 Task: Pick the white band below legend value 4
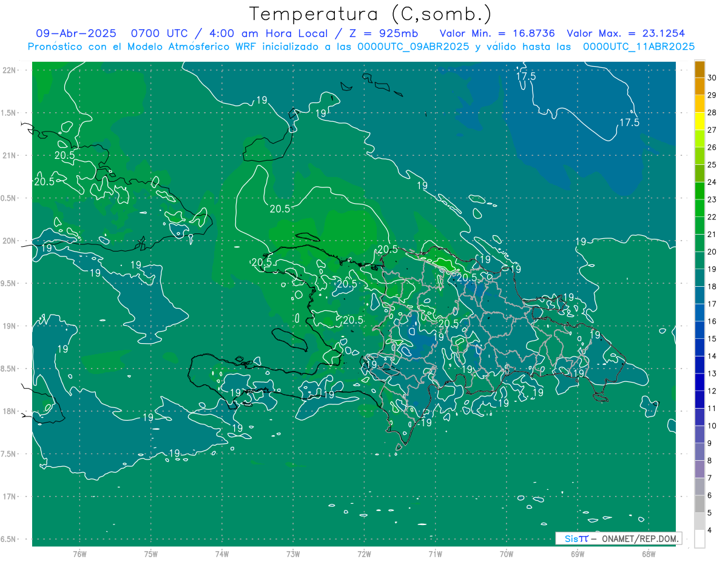pos(699,539)
